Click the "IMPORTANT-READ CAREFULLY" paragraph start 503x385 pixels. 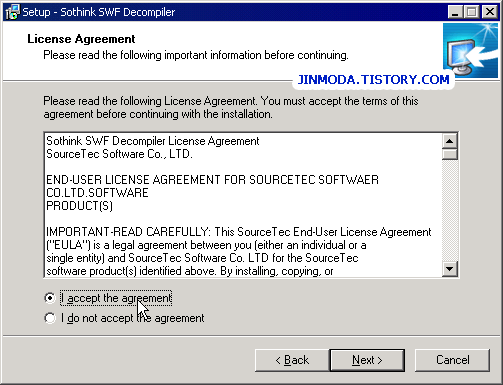pos(127,232)
